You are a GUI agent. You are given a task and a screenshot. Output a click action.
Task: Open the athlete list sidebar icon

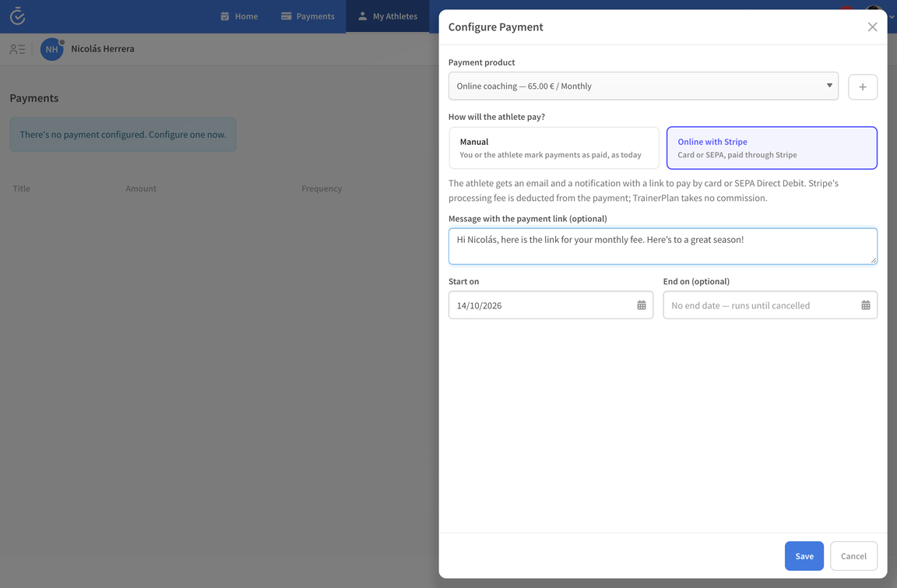pos(17,49)
